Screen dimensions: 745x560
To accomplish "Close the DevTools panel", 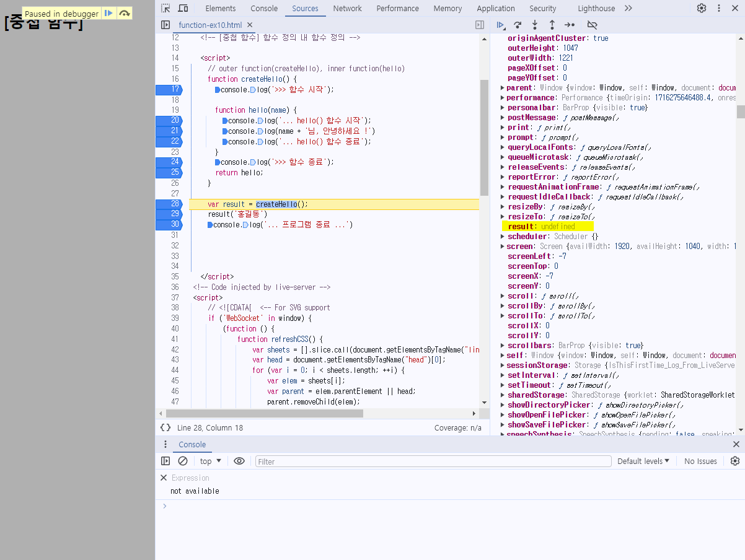I will 734,8.
